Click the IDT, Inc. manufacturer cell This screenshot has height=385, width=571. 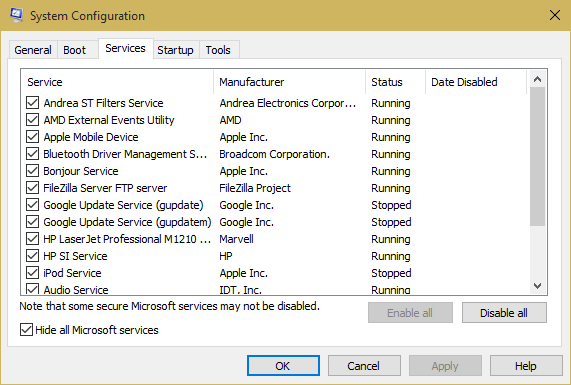pyautogui.click(x=240, y=290)
